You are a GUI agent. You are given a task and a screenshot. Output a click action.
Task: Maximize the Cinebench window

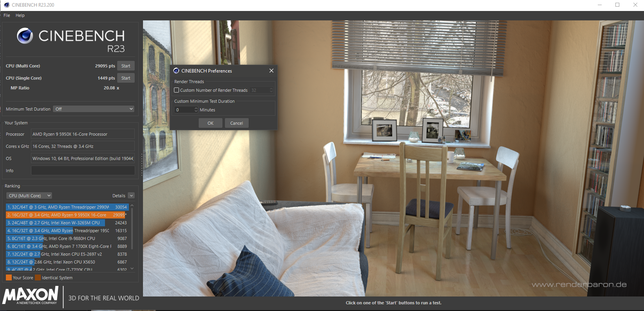[617, 5]
